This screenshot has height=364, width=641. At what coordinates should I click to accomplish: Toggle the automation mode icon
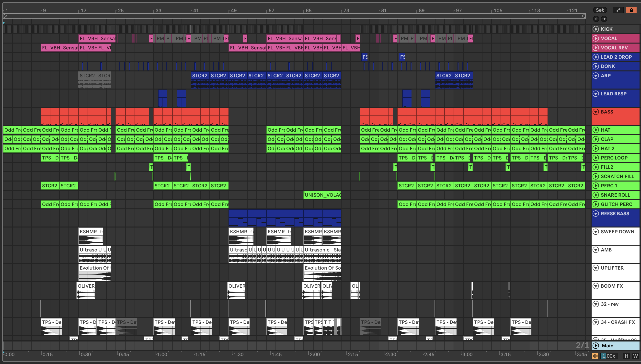pyautogui.click(x=618, y=10)
